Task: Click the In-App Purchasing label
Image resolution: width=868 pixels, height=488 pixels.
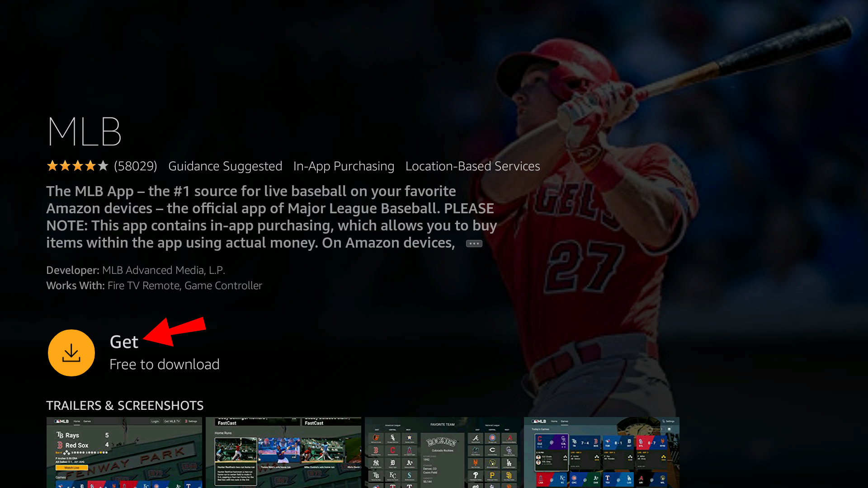Action: pyautogui.click(x=344, y=166)
